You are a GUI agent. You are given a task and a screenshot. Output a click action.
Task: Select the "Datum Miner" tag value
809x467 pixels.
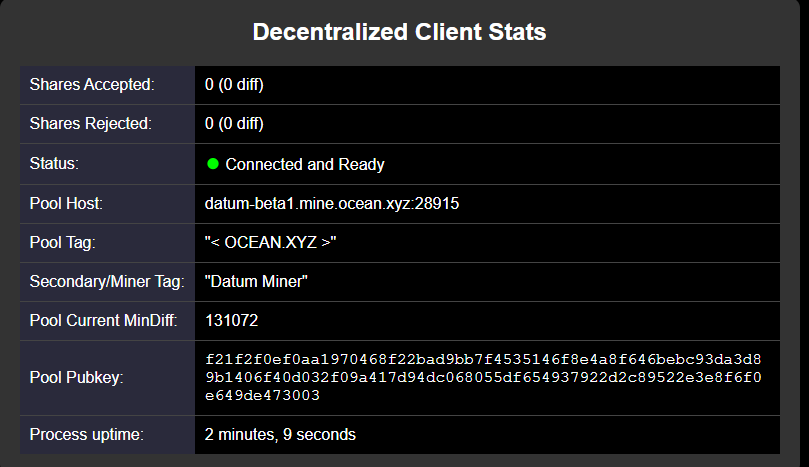(x=256, y=282)
